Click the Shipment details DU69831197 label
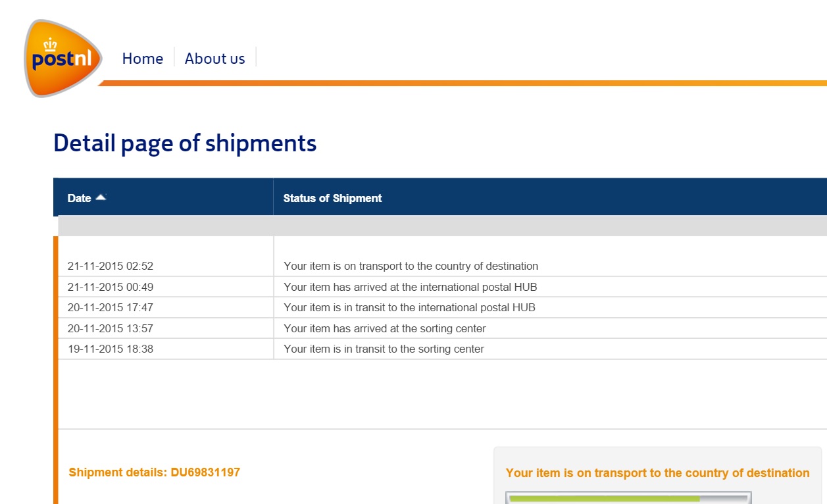Screen dimensions: 827x504 tap(154, 472)
